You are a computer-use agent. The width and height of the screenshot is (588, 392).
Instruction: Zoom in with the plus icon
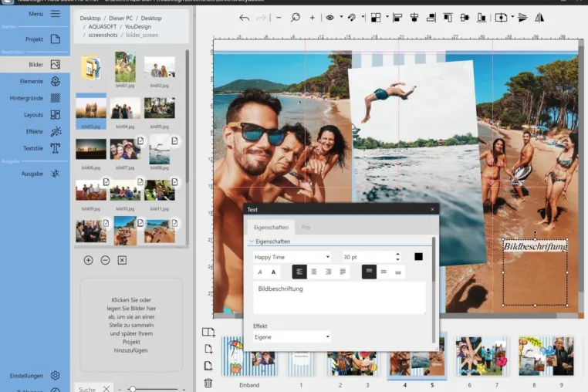point(312,18)
